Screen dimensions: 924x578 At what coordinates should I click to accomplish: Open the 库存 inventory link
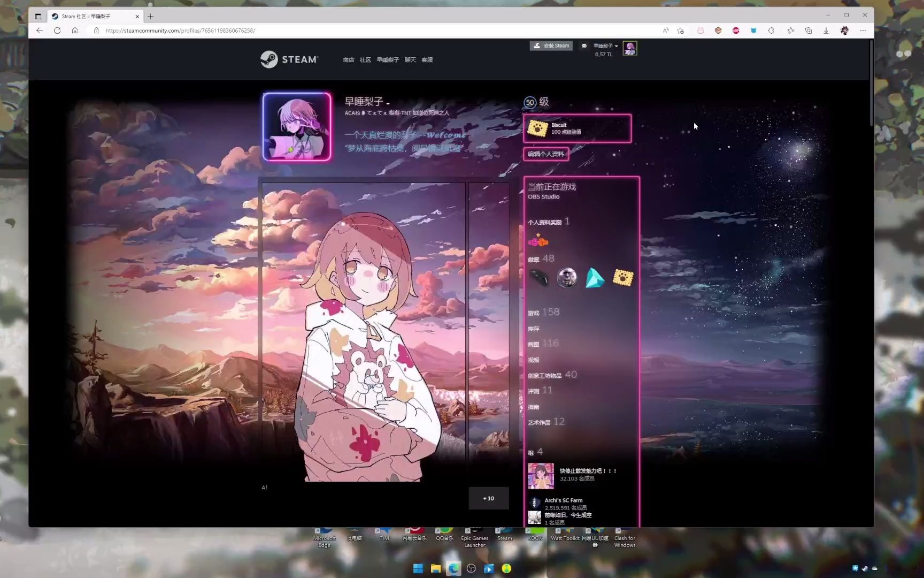[x=534, y=329]
